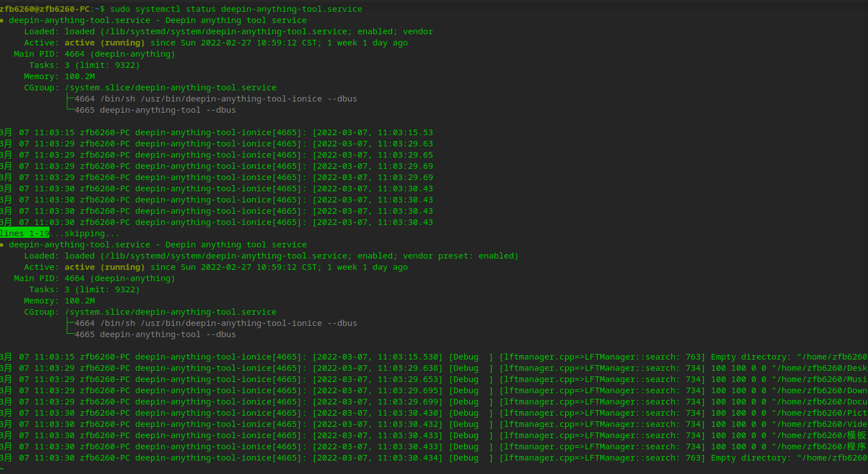This screenshot has width=868, height=474.
Task: Click the full timestamp "11:03:30.432]"
Action: 410,424
